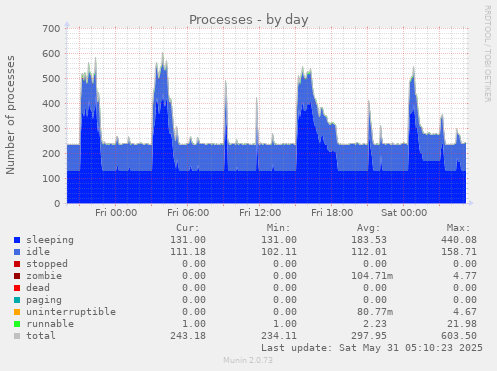The width and height of the screenshot is (497, 371).
Task: Click the zombie legend color swatch
Action: tap(17, 276)
